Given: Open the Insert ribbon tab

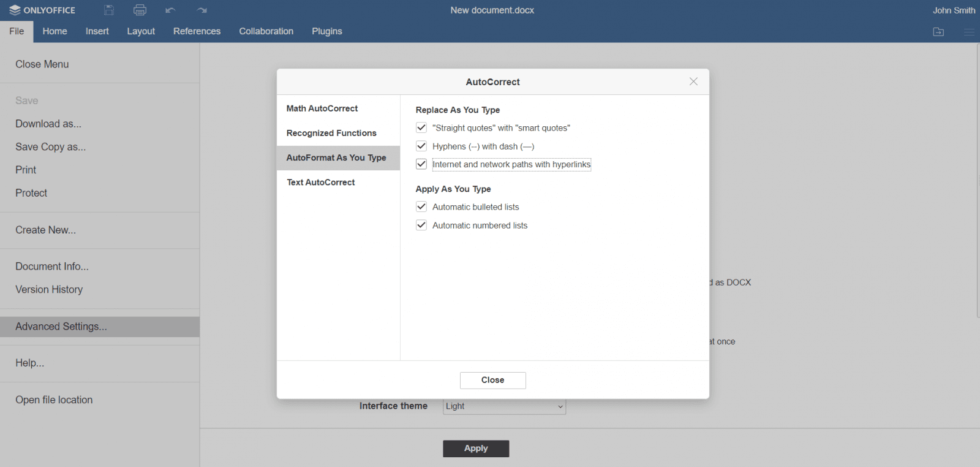Looking at the screenshot, I should click(x=97, y=31).
